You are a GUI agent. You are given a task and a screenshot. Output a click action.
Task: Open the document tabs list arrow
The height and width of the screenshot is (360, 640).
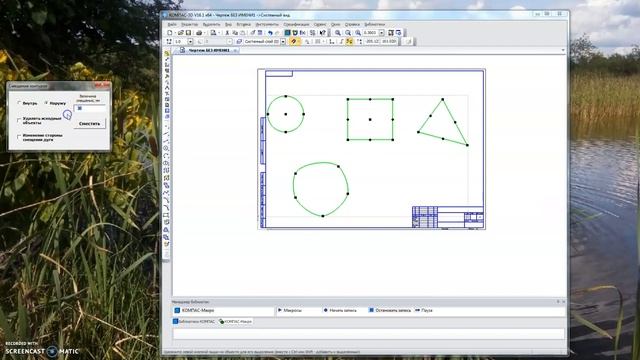563,50
